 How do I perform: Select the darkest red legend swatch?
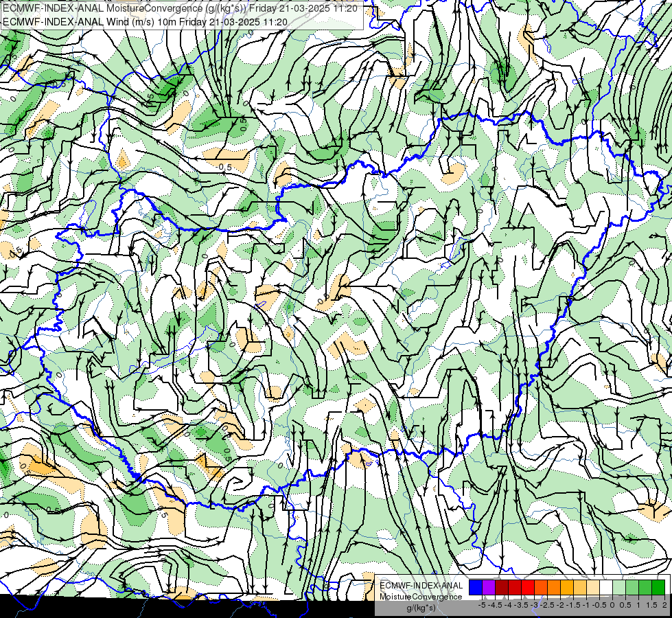click(502, 587)
